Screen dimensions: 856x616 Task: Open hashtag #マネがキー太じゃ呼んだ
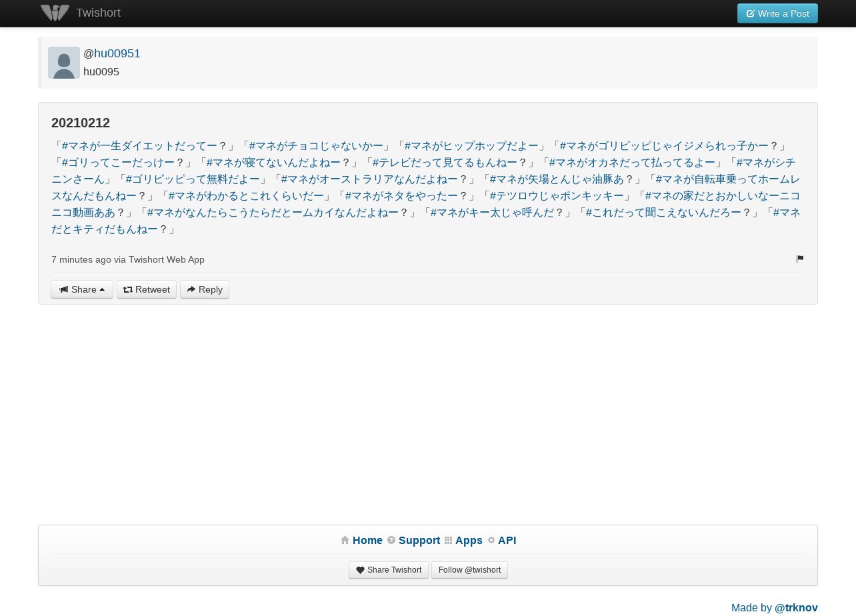492,213
